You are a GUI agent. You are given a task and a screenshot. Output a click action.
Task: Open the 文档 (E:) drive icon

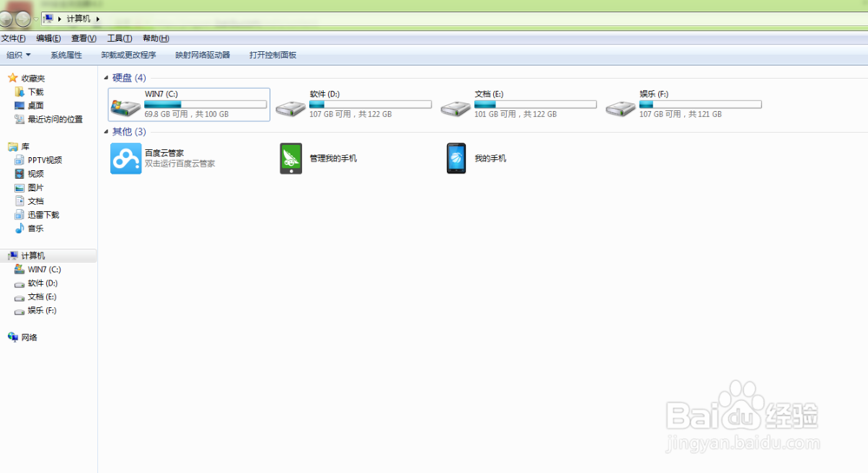pyautogui.click(x=456, y=108)
